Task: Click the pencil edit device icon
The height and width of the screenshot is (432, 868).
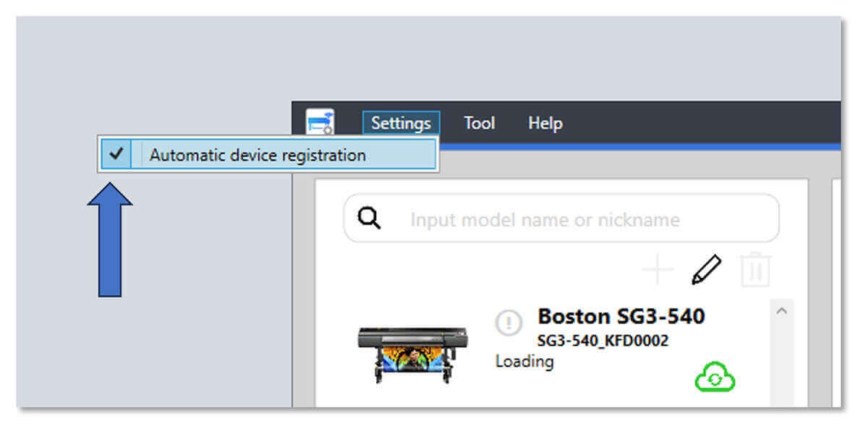Action: (706, 270)
